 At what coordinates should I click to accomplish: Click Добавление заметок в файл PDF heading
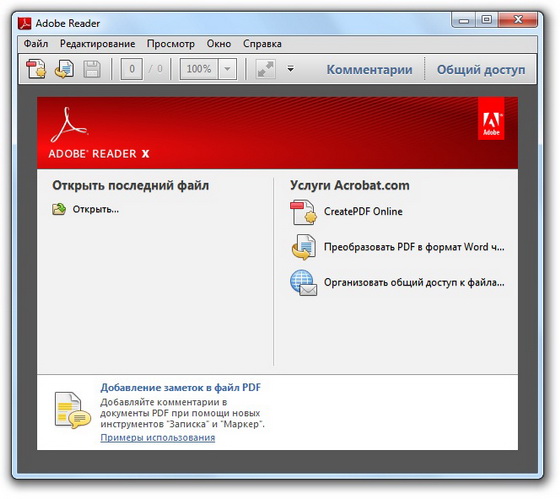point(180,388)
